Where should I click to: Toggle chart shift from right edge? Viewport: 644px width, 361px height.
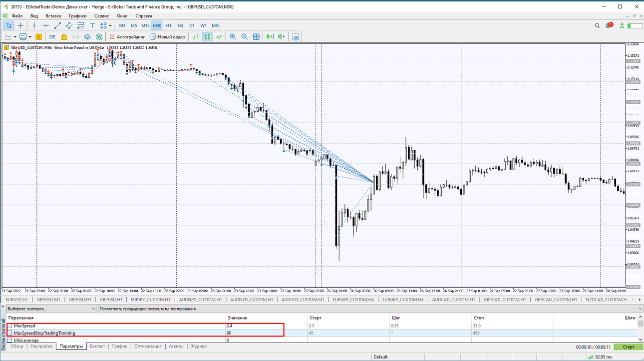pyautogui.click(x=282, y=37)
